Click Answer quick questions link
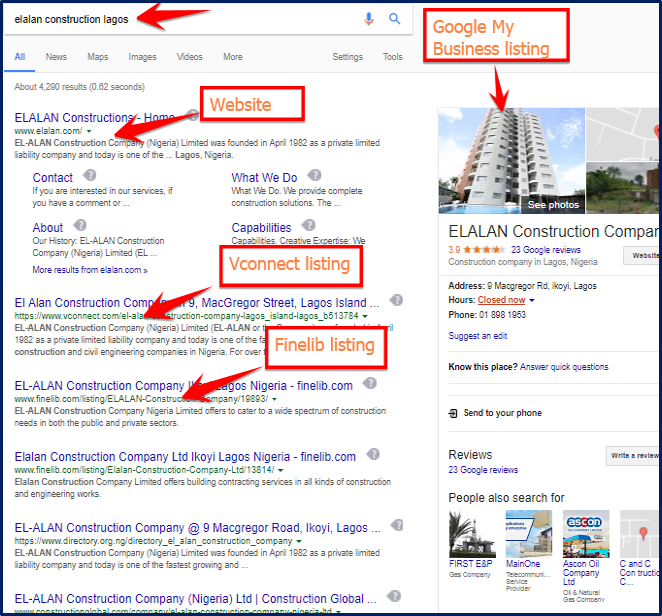662x616 pixels. [x=564, y=367]
